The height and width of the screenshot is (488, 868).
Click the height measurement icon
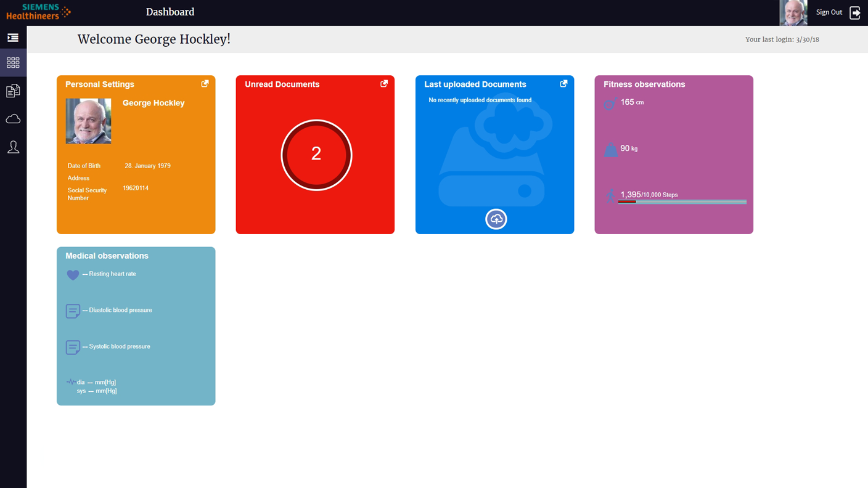pos(610,104)
